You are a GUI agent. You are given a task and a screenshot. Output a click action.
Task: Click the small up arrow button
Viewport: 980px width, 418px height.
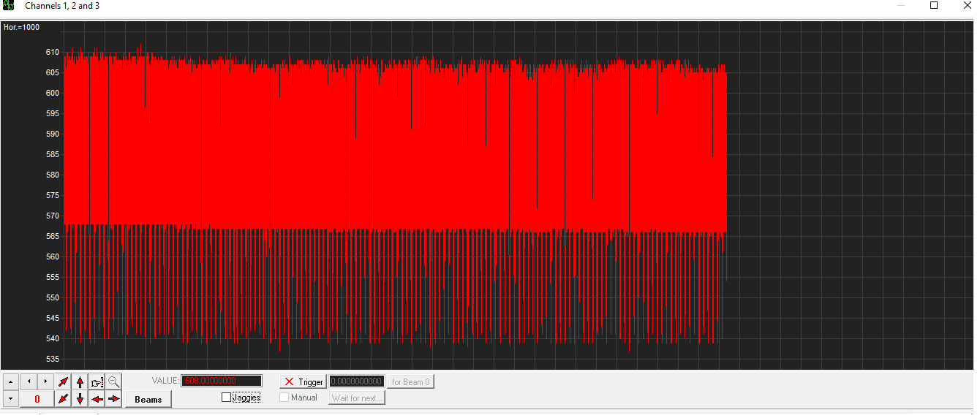click(x=10, y=381)
